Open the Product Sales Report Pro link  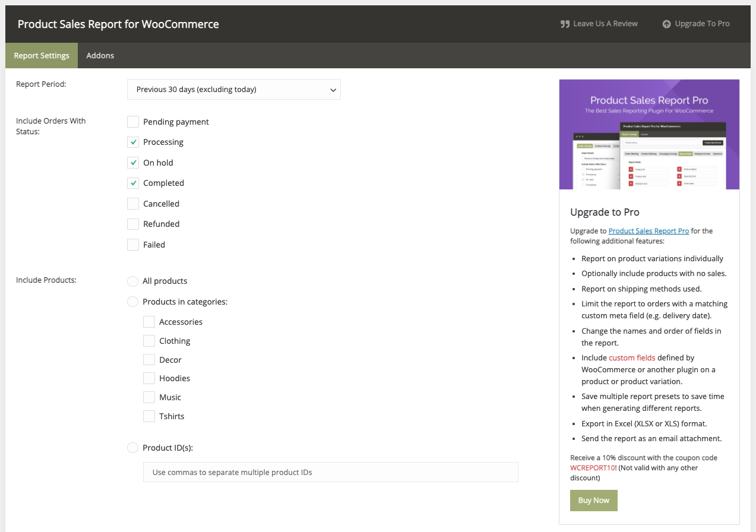pyautogui.click(x=649, y=231)
